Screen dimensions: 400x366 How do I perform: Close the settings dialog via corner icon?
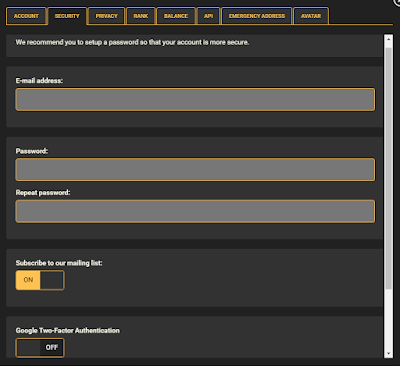pos(397,2)
